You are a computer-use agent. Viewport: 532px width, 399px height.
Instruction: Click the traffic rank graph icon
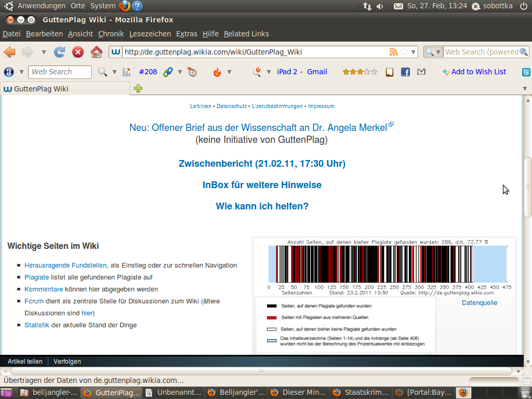[x=127, y=72]
